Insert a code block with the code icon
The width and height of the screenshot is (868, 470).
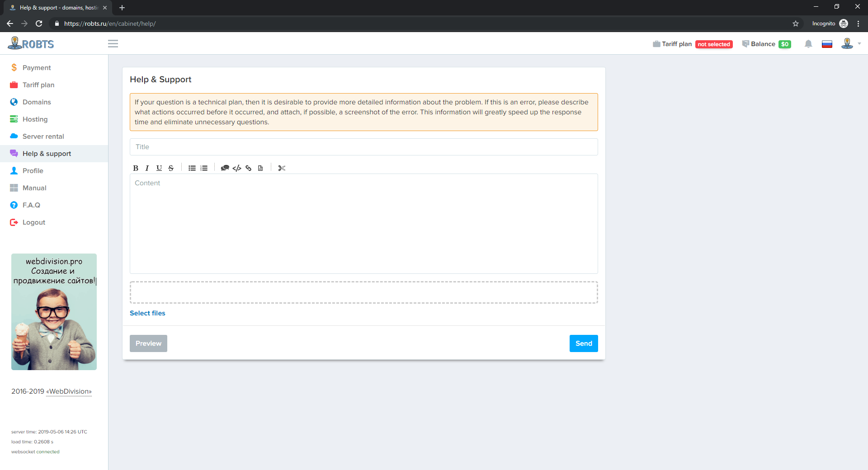(236, 168)
